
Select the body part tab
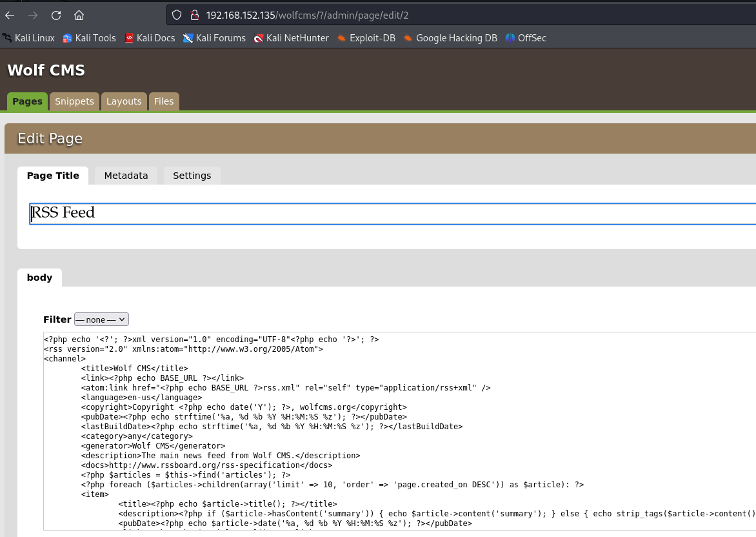point(39,278)
